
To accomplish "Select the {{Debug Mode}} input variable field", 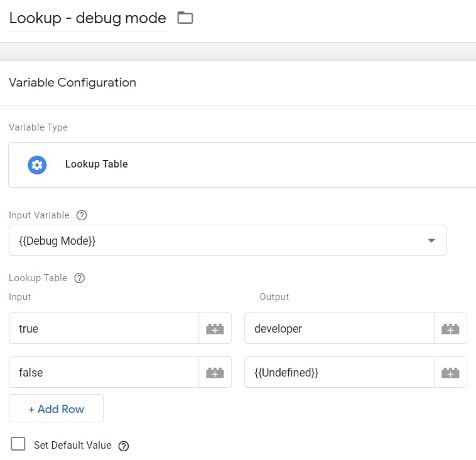I will [214, 241].
